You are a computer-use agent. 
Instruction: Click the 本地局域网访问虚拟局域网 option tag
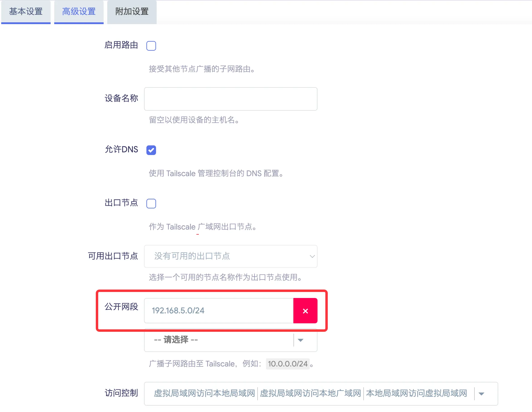[x=416, y=394]
